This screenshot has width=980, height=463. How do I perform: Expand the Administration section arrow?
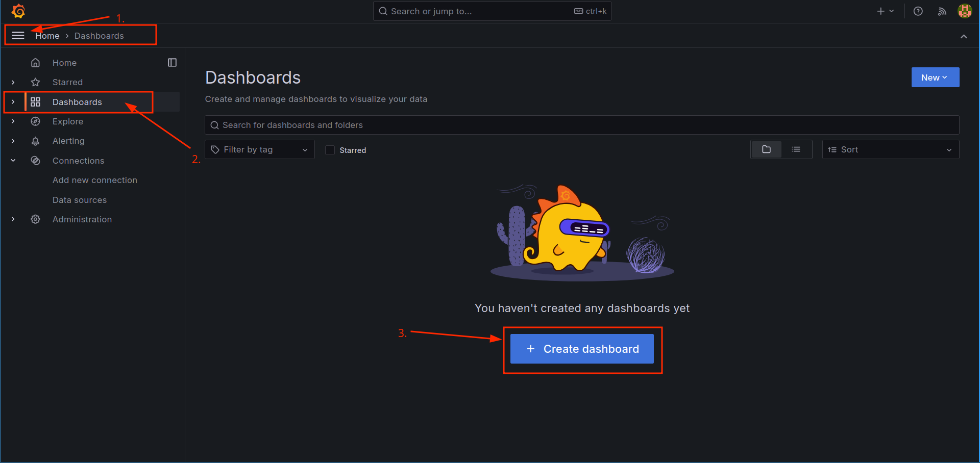point(13,219)
